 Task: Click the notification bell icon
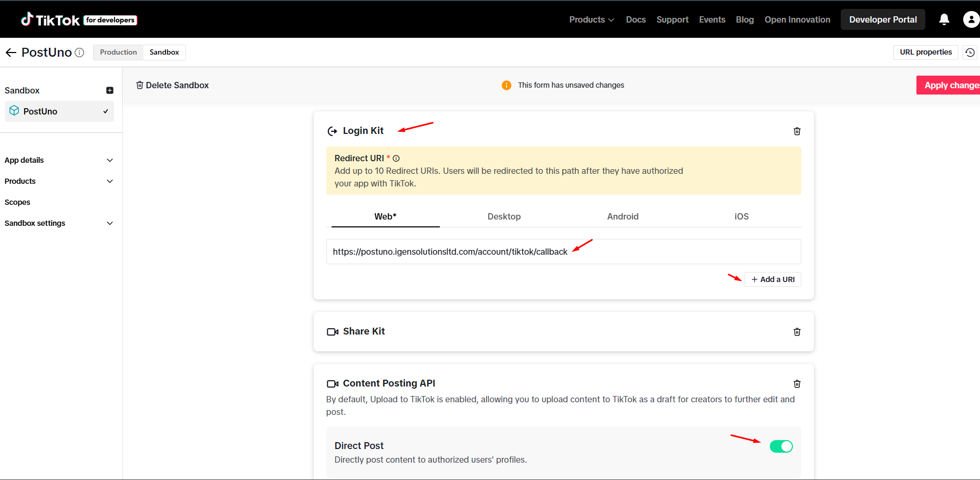click(x=944, y=19)
